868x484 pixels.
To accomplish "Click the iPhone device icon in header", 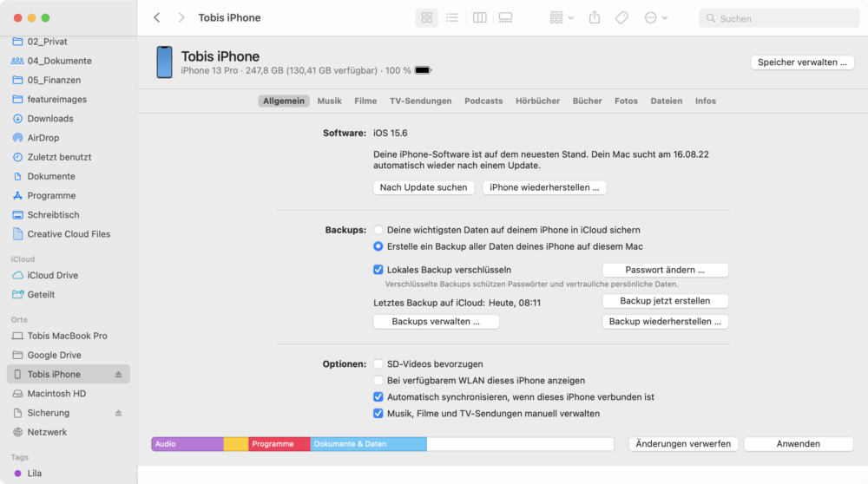I will click(x=164, y=62).
